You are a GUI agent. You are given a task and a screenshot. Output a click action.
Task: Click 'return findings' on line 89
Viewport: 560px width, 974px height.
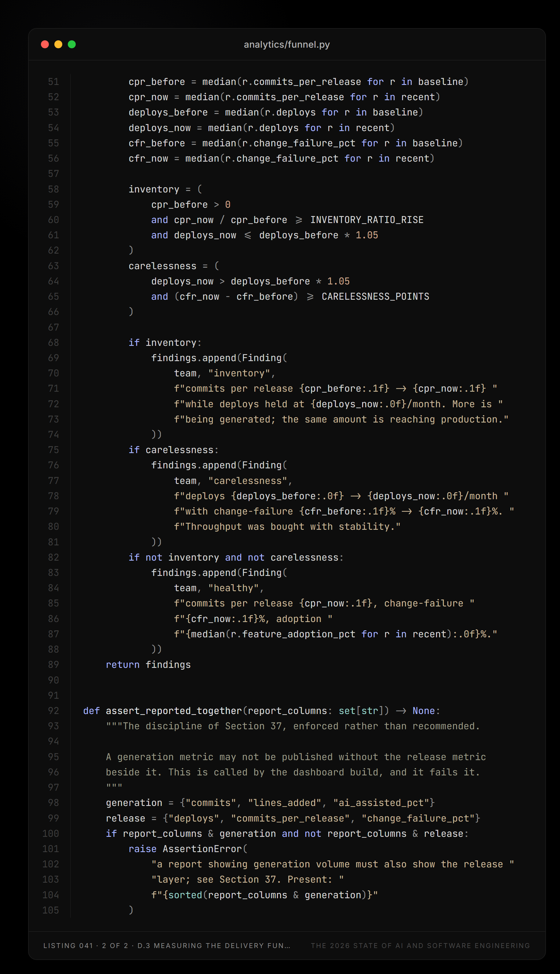[x=148, y=665]
